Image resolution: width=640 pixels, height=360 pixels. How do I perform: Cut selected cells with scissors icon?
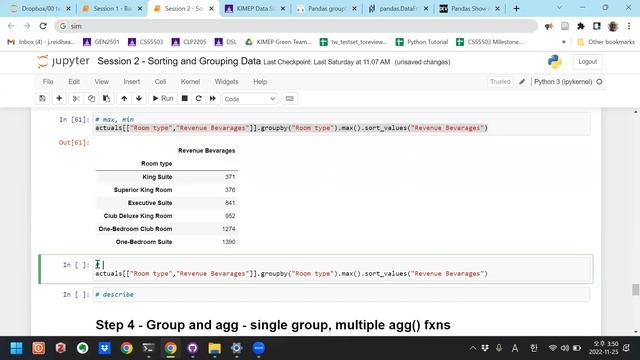76,99
